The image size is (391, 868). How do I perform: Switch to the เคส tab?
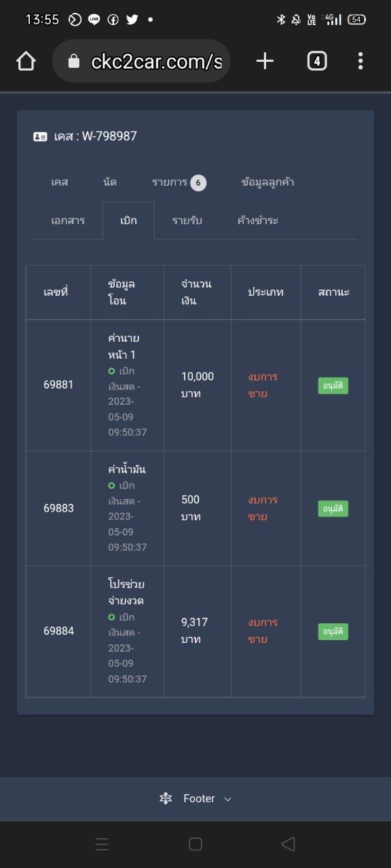(x=60, y=182)
